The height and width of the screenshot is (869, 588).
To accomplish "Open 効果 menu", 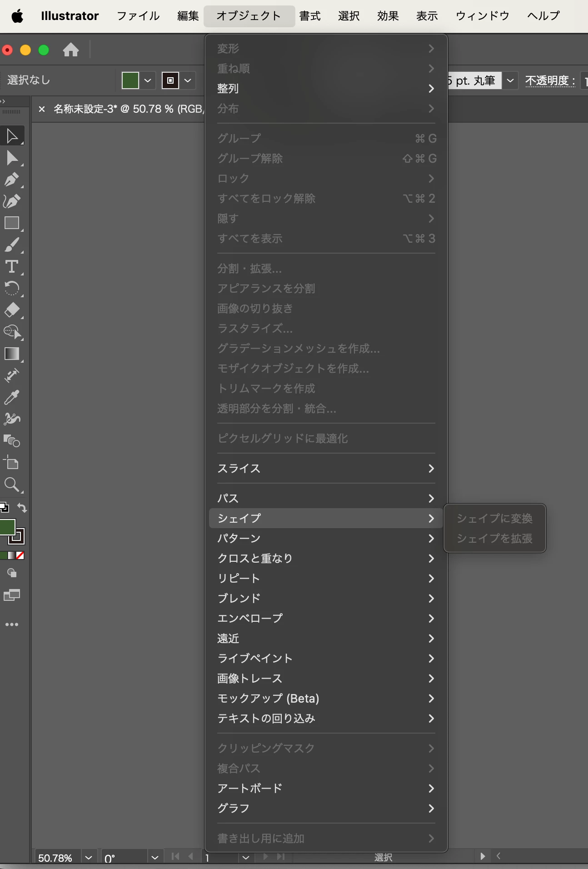I will [388, 16].
